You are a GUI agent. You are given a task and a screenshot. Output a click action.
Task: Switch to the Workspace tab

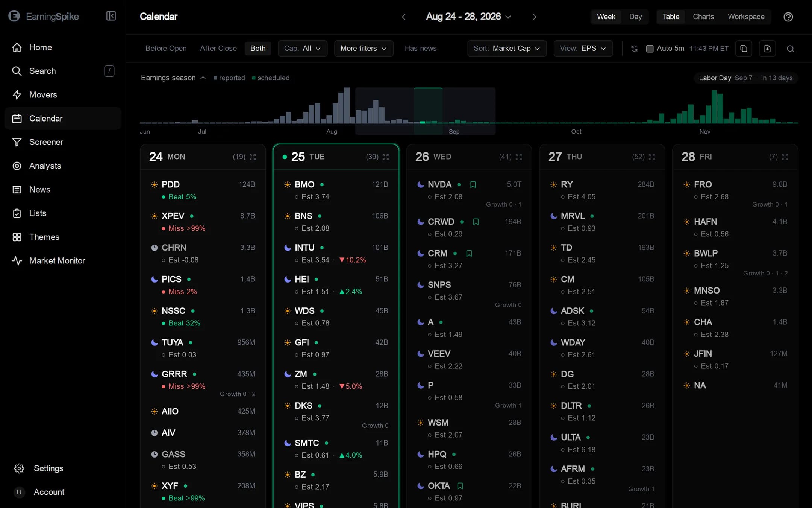tap(746, 17)
